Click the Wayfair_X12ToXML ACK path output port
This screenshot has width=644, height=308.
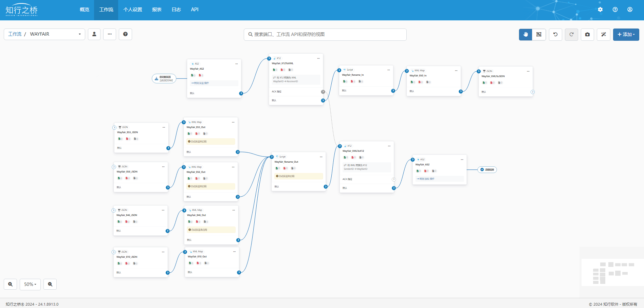coord(323,92)
